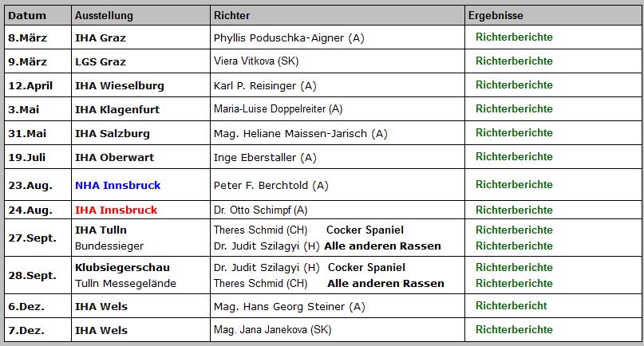Click the Ergebnisse column header
This screenshot has height=346, width=644.
pyautogui.click(x=496, y=15)
